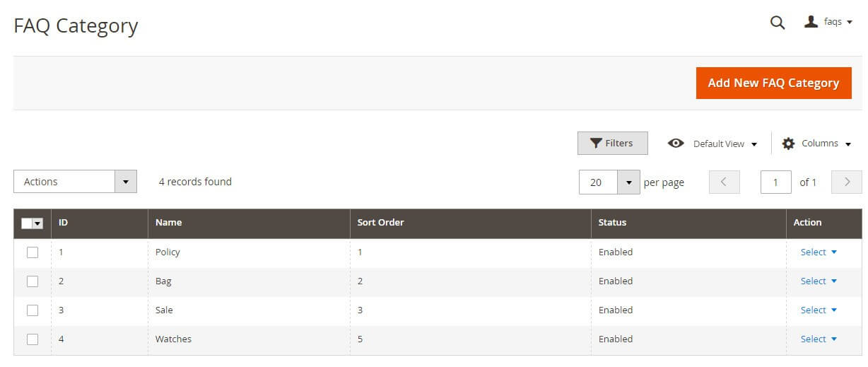Screen dimensions: 868x367
Task: Check the Watches row checkbox
Action: 33,339
